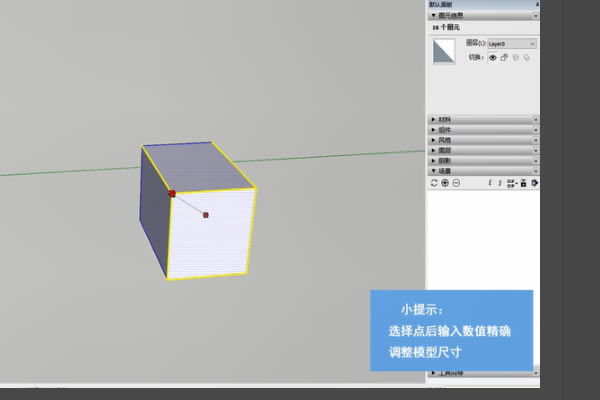
Task: Close the 图层 panel with its X
Action: click(536, 150)
